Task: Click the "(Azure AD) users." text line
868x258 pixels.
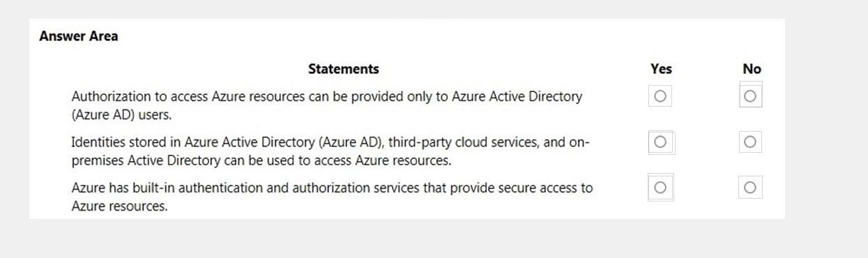Action: 121,114
